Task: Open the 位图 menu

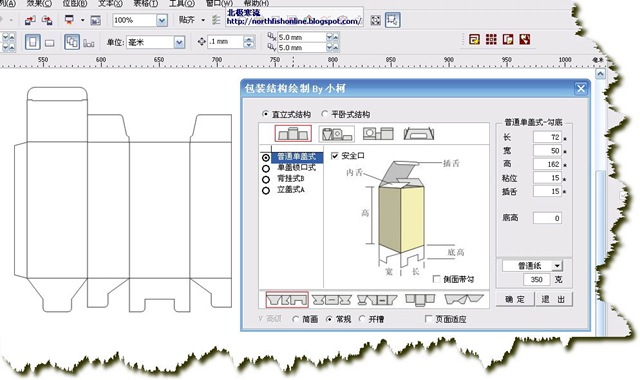Action: coord(75,3)
